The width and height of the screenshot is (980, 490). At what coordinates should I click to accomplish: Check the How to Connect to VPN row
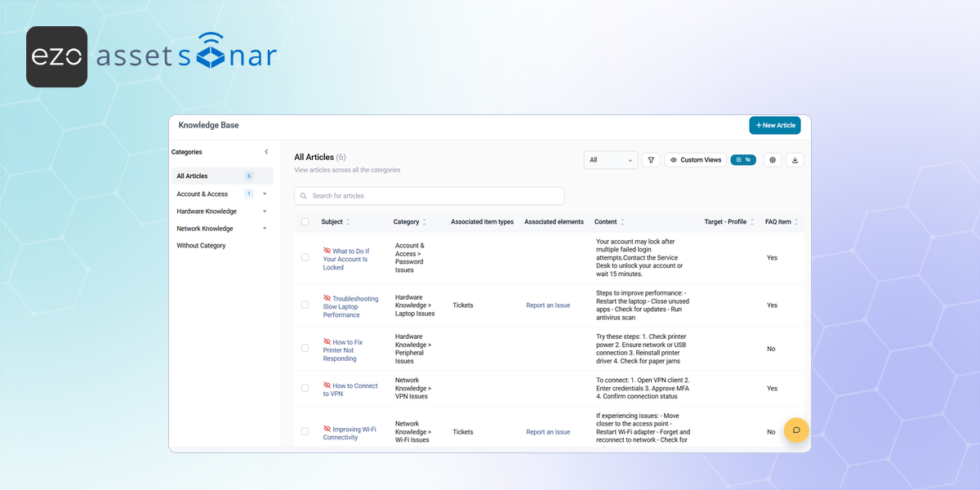tap(305, 388)
